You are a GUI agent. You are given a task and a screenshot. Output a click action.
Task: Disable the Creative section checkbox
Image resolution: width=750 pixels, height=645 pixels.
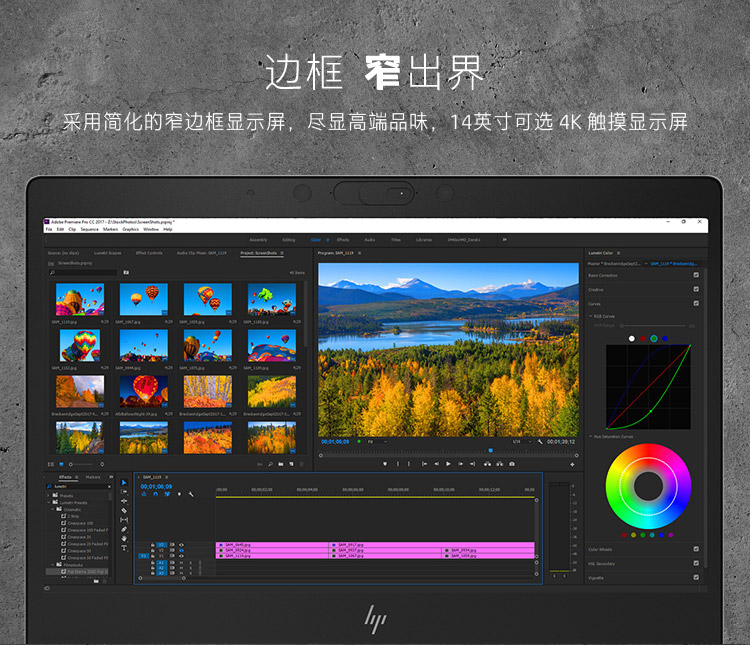pyautogui.click(x=696, y=289)
